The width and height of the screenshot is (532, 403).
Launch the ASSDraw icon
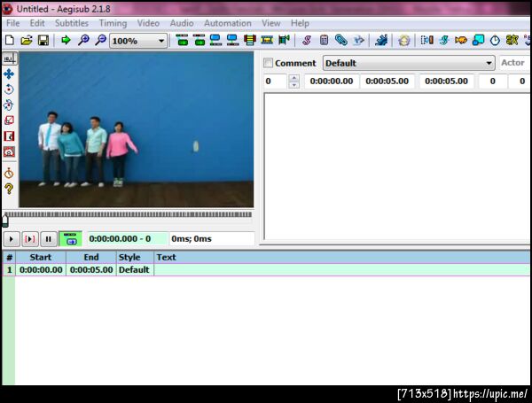tap(403, 41)
